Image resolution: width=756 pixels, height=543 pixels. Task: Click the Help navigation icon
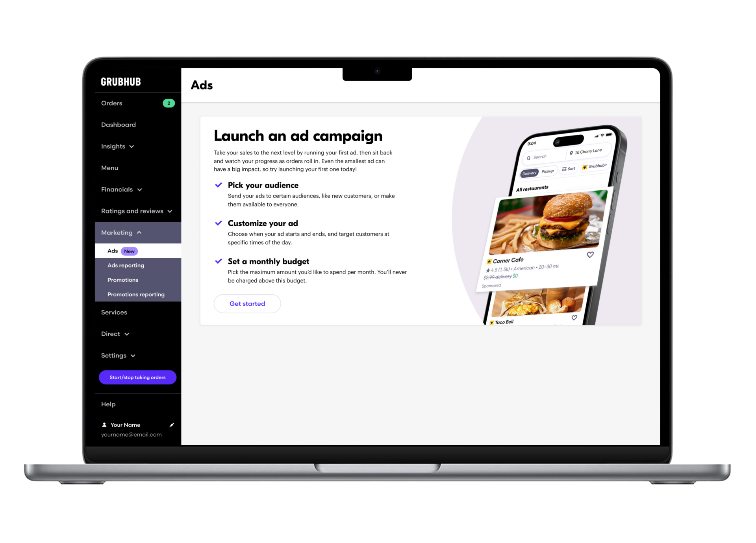point(108,404)
